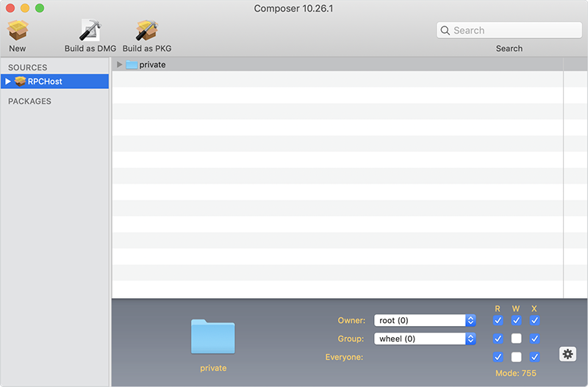The height and width of the screenshot is (387, 588).
Task: Toggle Everyone execute permission checkbox
Action: point(534,357)
